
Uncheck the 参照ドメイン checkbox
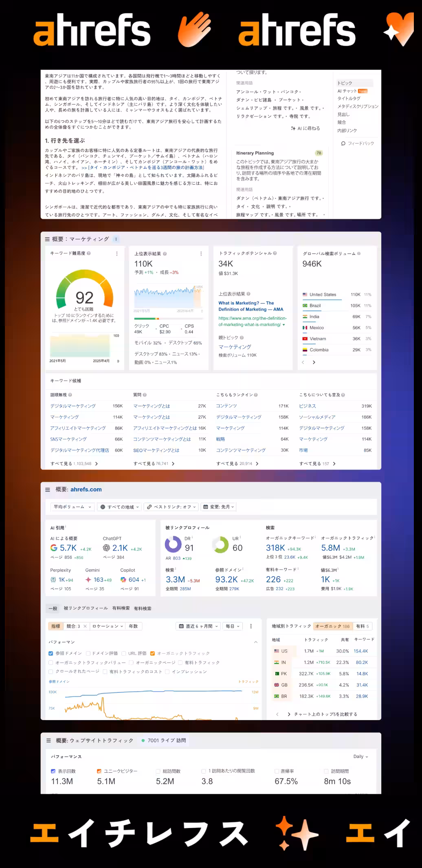point(51,653)
